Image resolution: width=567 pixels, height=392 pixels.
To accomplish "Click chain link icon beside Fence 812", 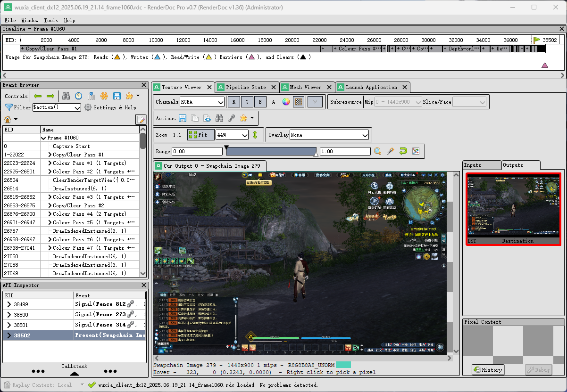I will tap(131, 304).
